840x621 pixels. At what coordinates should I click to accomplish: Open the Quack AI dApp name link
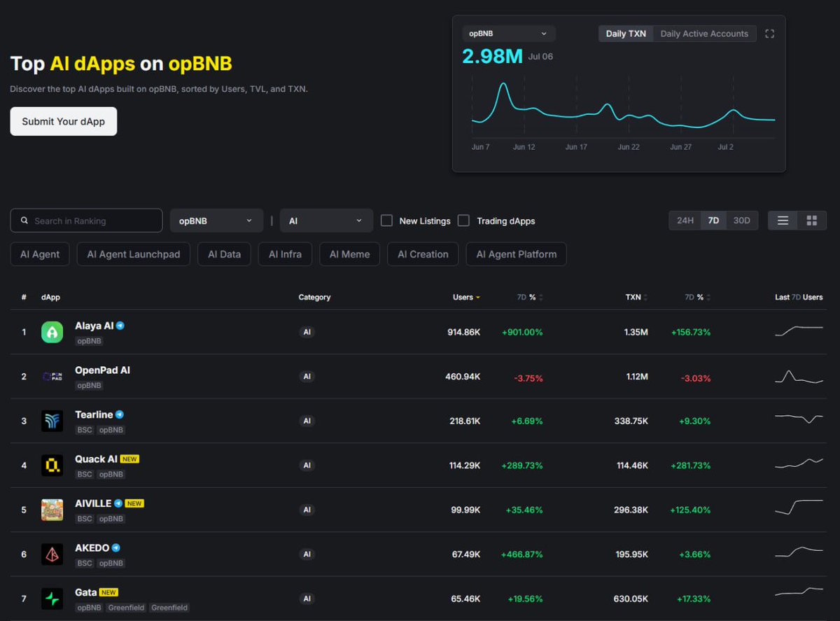pyautogui.click(x=96, y=459)
